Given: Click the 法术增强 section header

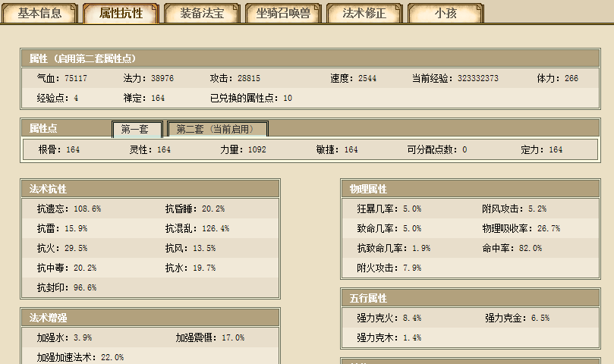Looking at the screenshot, I should click(x=49, y=317).
